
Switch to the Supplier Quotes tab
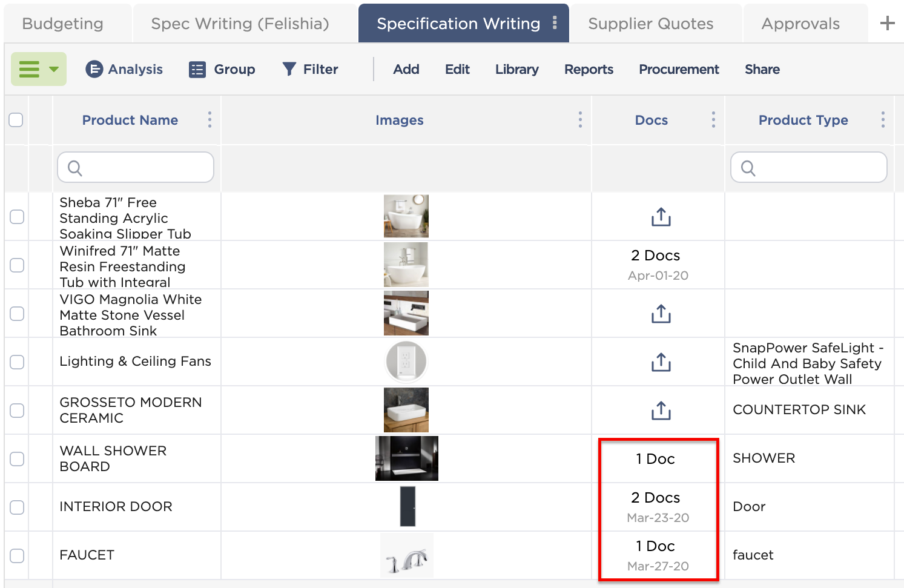click(x=650, y=24)
